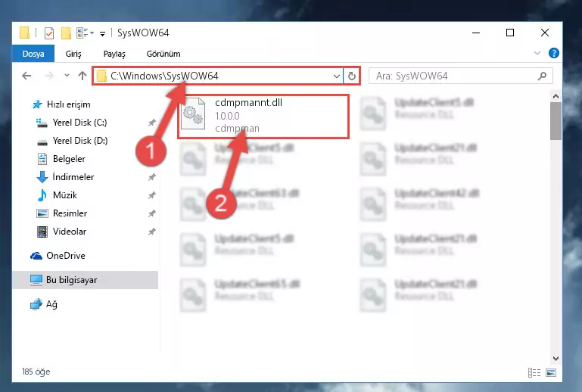Expand address bar history dropdown
Screen dimensions: 582x392
(x=336, y=76)
